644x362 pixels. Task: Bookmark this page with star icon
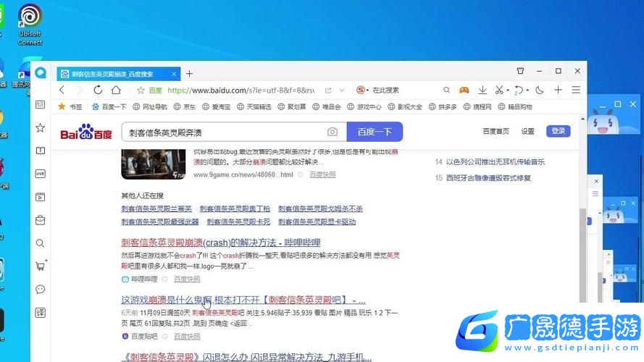click(x=141, y=90)
